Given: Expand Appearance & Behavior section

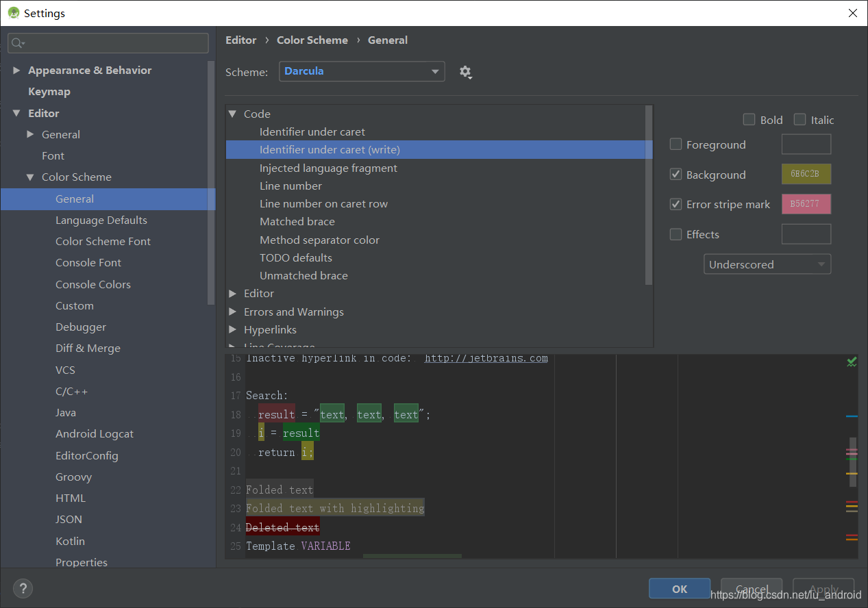Looking at the screenshot, I should click(x=17, y=71).
